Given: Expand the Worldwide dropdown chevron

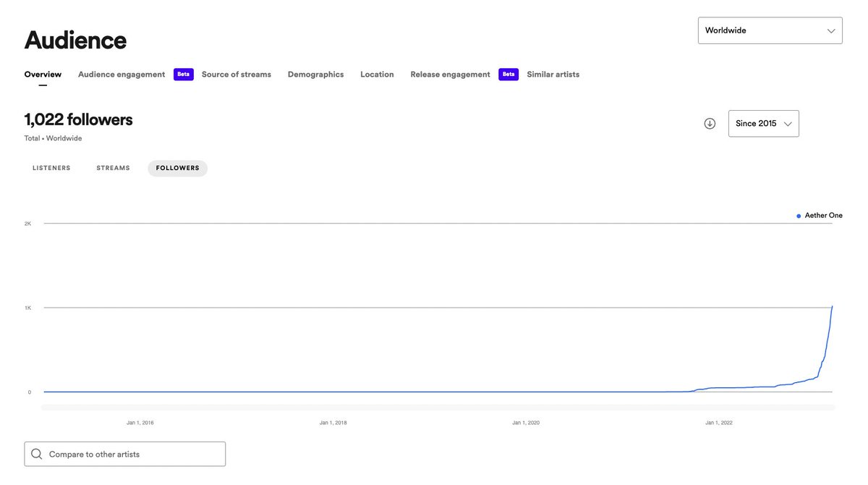Looking at the screenshot, I should point(831,30).
